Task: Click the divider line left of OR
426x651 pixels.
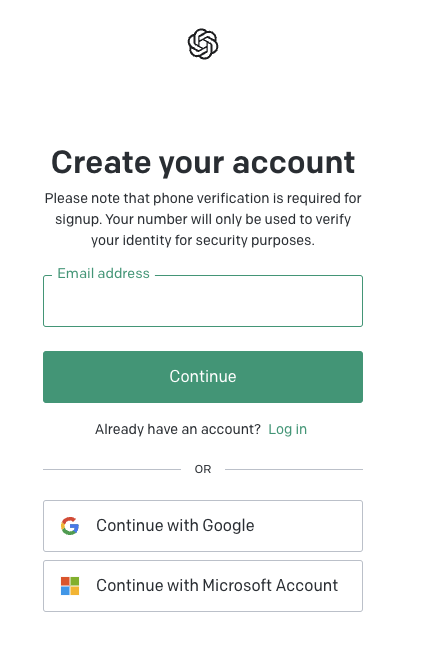Action: [112, 470]
